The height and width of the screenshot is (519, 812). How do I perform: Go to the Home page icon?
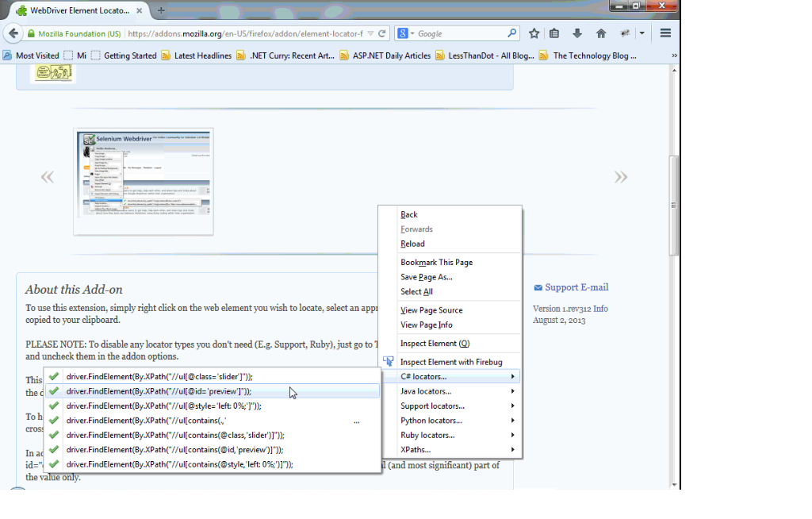(601, 33)
